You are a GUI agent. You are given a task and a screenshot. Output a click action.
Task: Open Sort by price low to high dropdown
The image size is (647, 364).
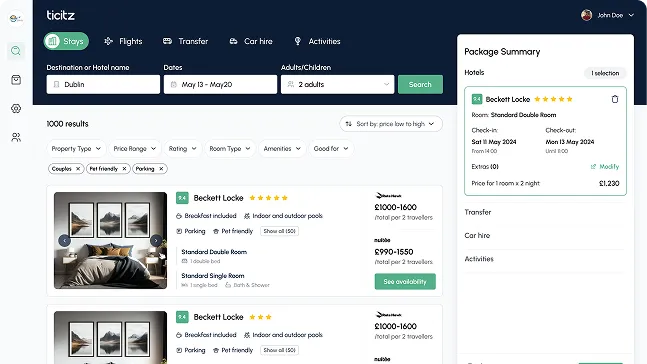coord(391,124)
